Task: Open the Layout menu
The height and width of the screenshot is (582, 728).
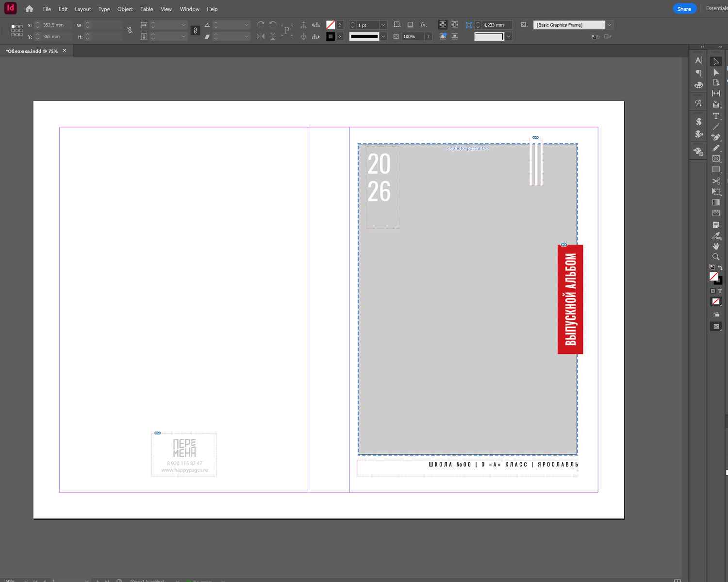Action: [x=83, y=9]
